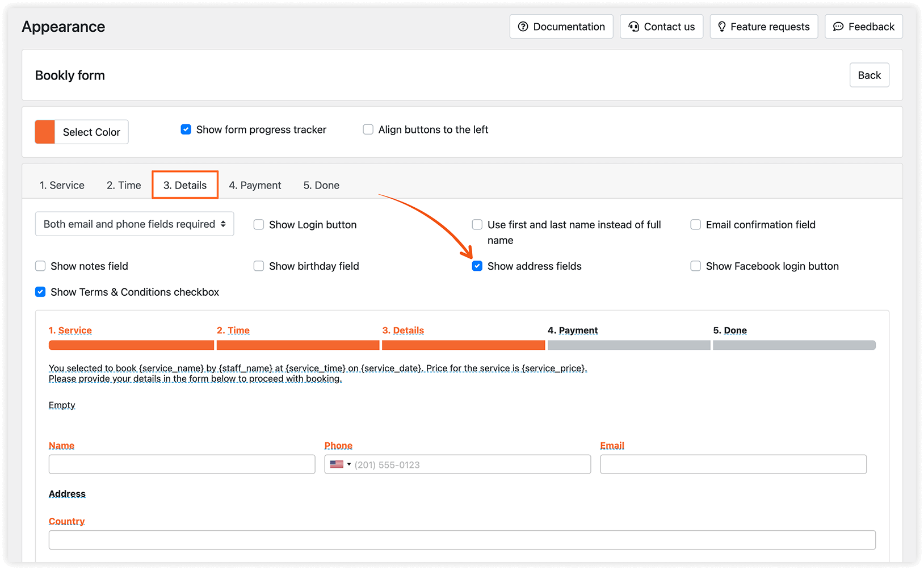The width and height of the screenshot is (924, 570).
Task: Click the 3. Details progress step label
Action: [403, 330]
